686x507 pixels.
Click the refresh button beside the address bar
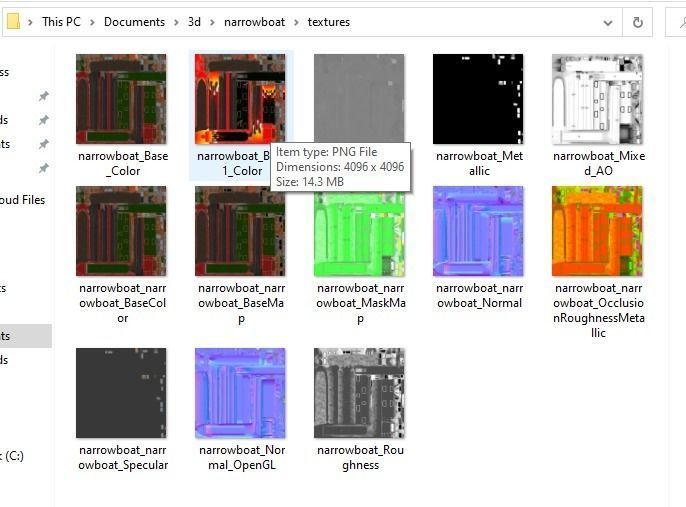pos(637,22)
